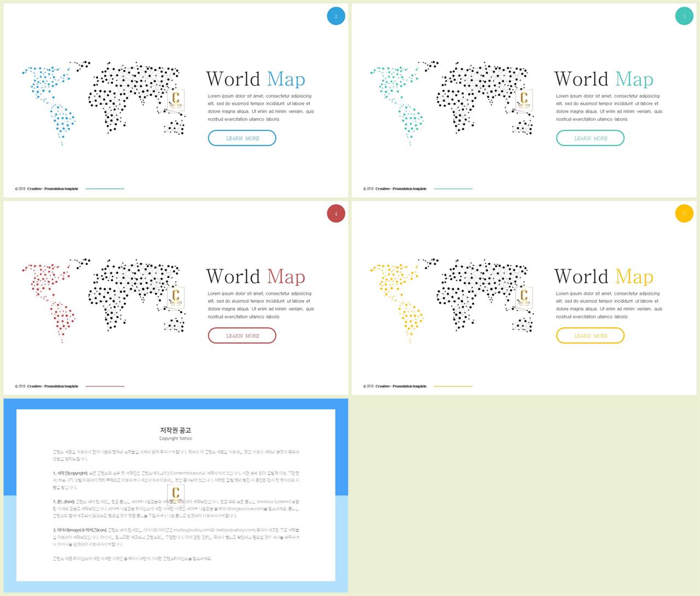Click the blue slide footer copyright text
700x596 pixels.
tap(46, 189)
